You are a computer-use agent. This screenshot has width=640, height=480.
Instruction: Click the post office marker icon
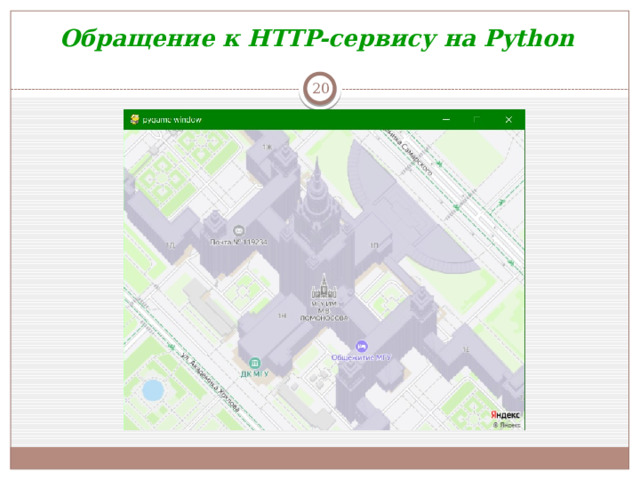tap(239, 231)
